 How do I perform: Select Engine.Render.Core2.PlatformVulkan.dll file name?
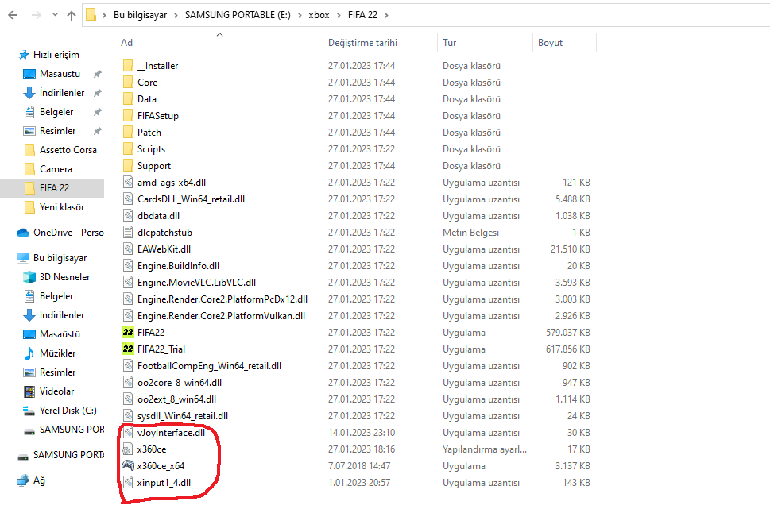(x=221, y=316)
